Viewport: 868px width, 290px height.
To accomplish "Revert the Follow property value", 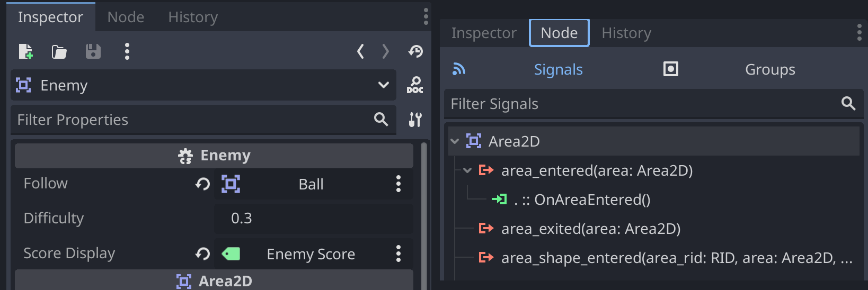I will pos(202,184).
